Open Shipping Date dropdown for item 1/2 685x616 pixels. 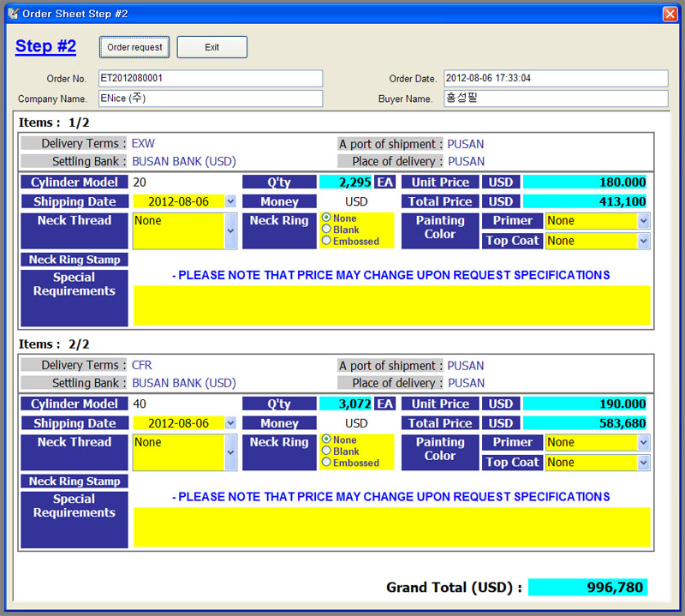pyautogui.click(x=230, y=201)
